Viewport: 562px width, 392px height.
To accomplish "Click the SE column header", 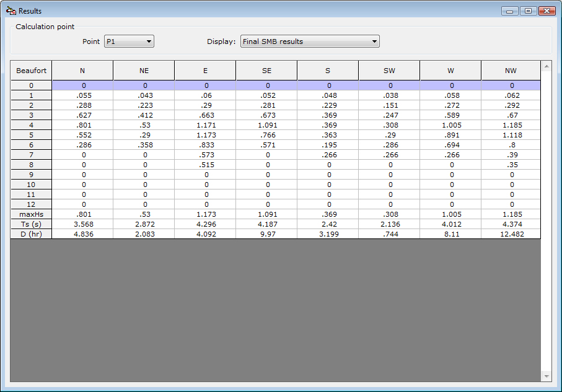I will pos(266,71).
